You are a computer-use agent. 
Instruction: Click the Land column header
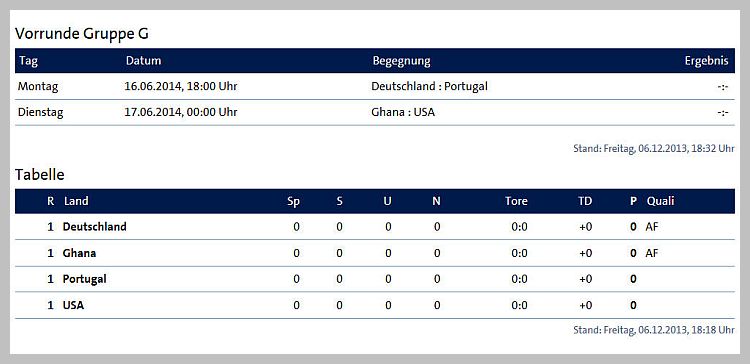coord(76,201)
